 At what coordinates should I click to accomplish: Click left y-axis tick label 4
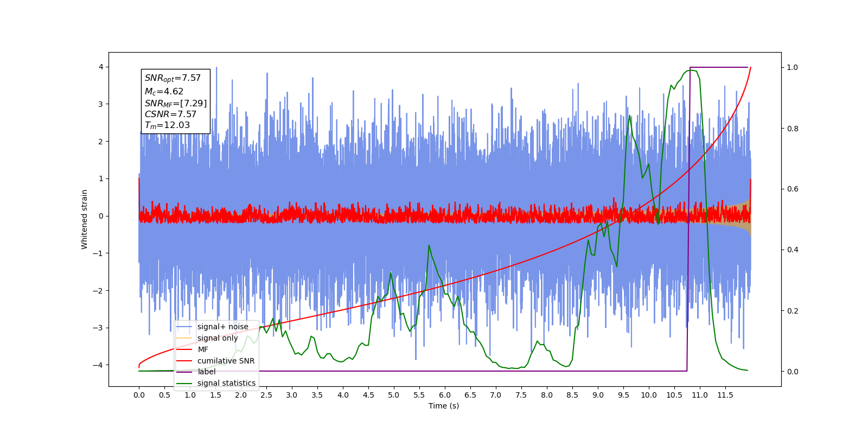tap(101, 67)
